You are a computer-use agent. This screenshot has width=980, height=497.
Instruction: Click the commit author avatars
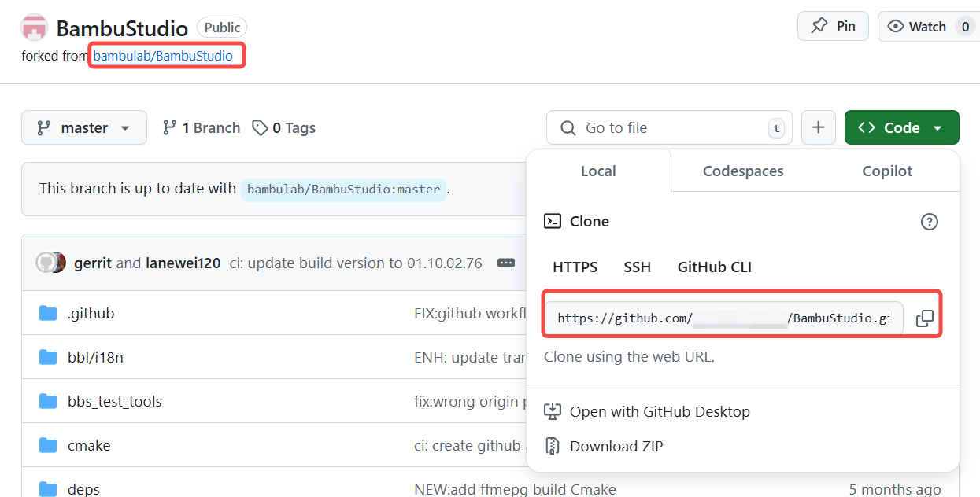[50, 263]
